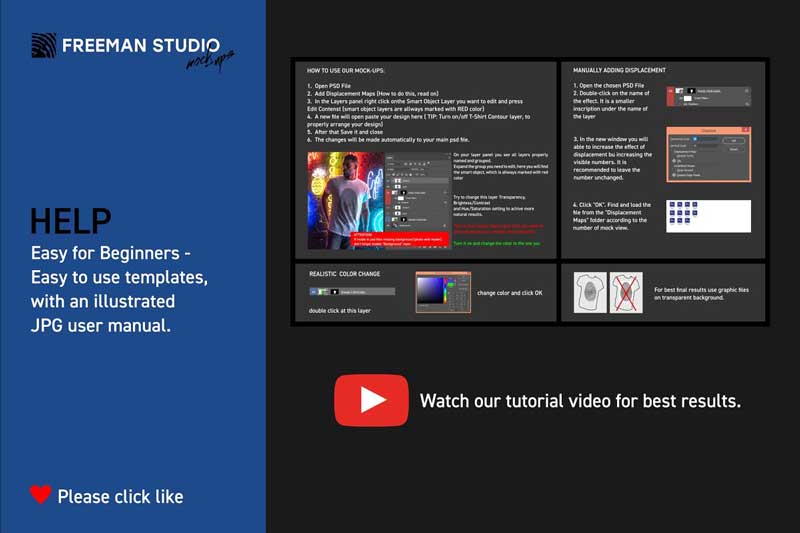Image resolution: width=800 pixels, height=533 pixels.
Task: Click the color picker gradient field
Action: (x=431, y=291)
